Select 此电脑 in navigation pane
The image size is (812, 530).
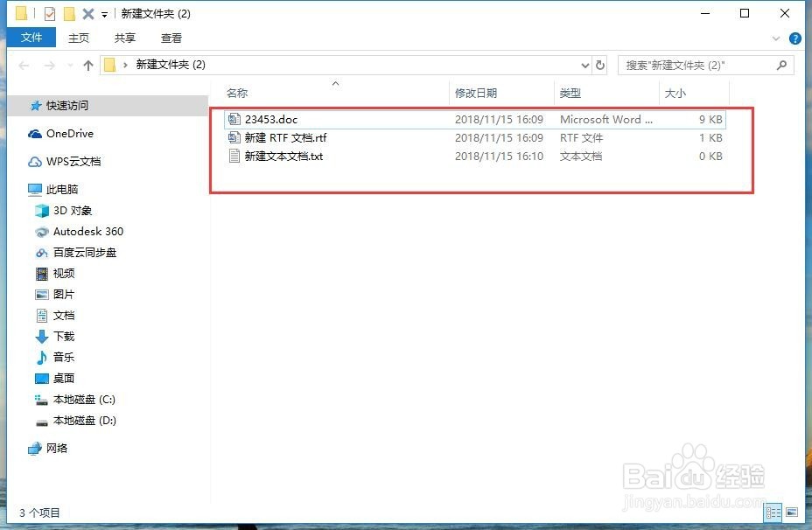pyautogui.click(x=62, y=190)
